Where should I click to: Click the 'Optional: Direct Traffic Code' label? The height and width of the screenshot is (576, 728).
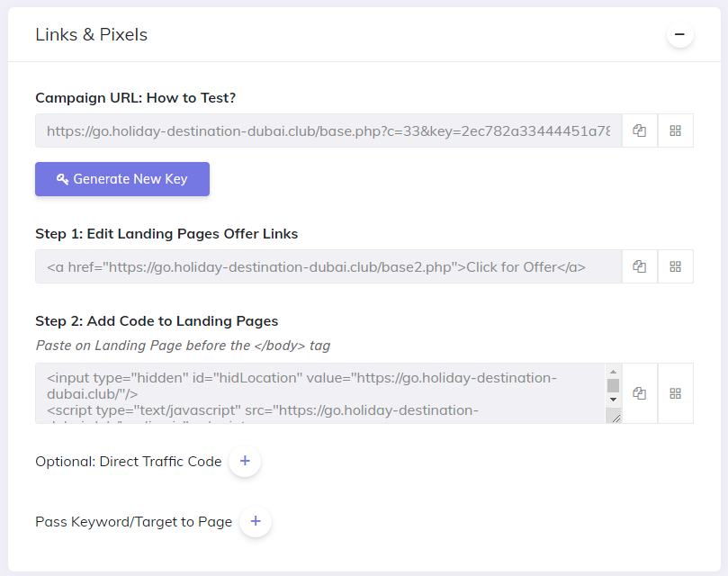coord(129,462)
